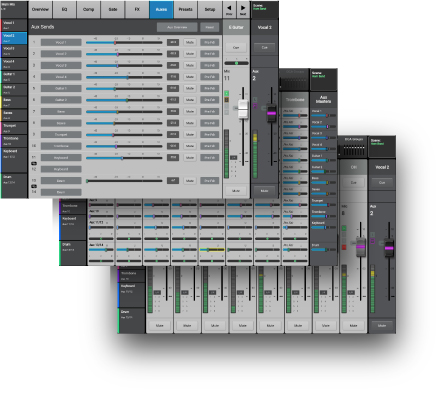Toggle stereo link icon between channels 11 and 12

coord(34,163)
